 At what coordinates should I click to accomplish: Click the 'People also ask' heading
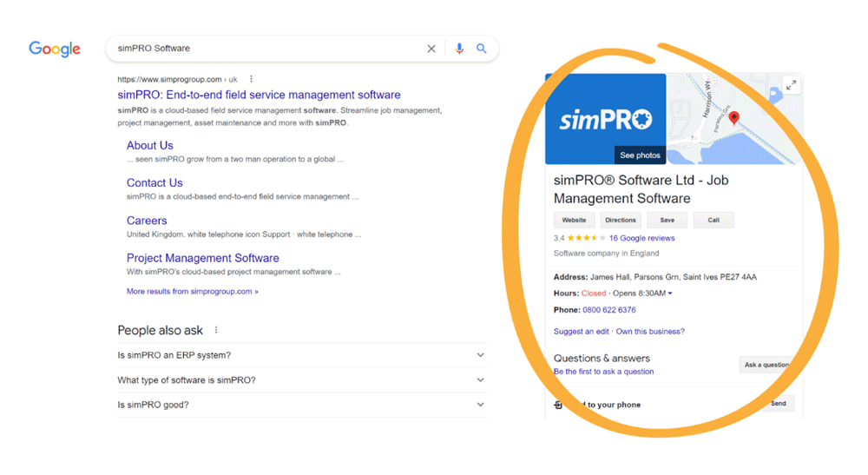(x=160, y=331)
